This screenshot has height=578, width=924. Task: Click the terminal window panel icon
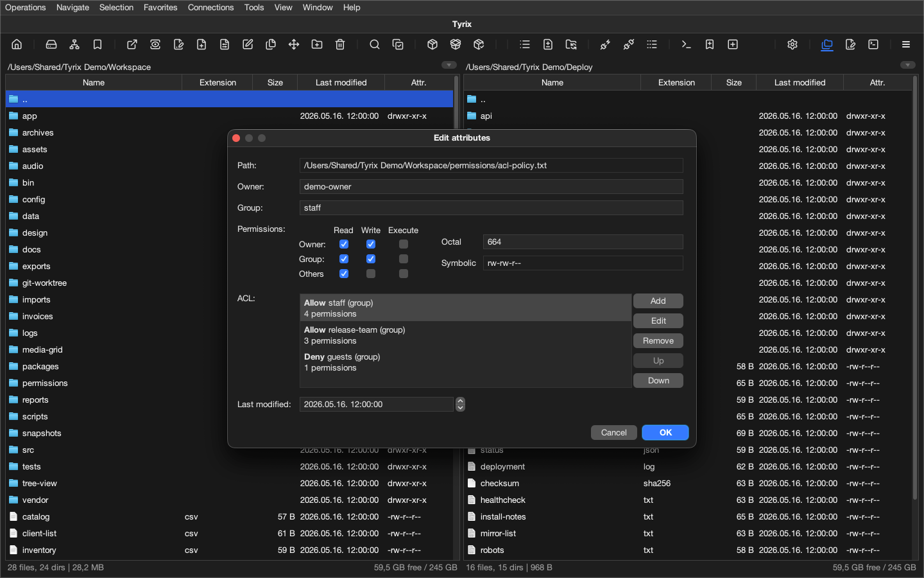[873, 44]
